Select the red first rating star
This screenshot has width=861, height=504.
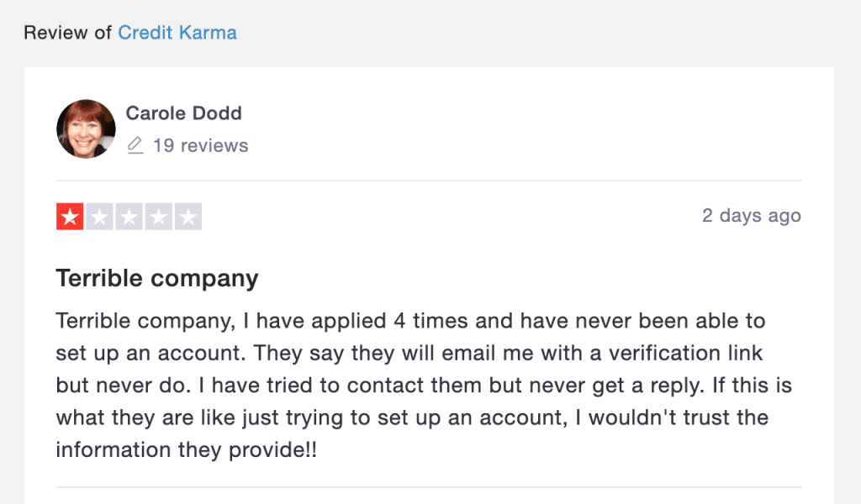(70, 217)
